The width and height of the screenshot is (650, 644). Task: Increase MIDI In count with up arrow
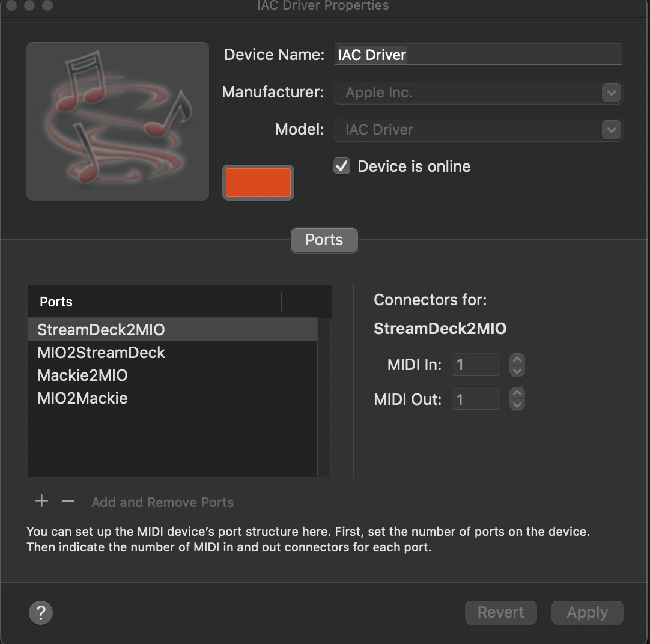[517, 359]
